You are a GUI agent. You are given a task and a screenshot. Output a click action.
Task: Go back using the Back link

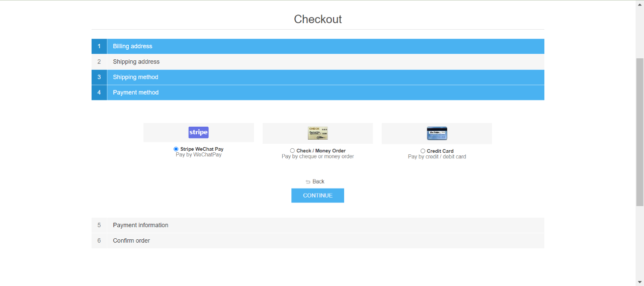pyautogui.click(x=318, y=181)
